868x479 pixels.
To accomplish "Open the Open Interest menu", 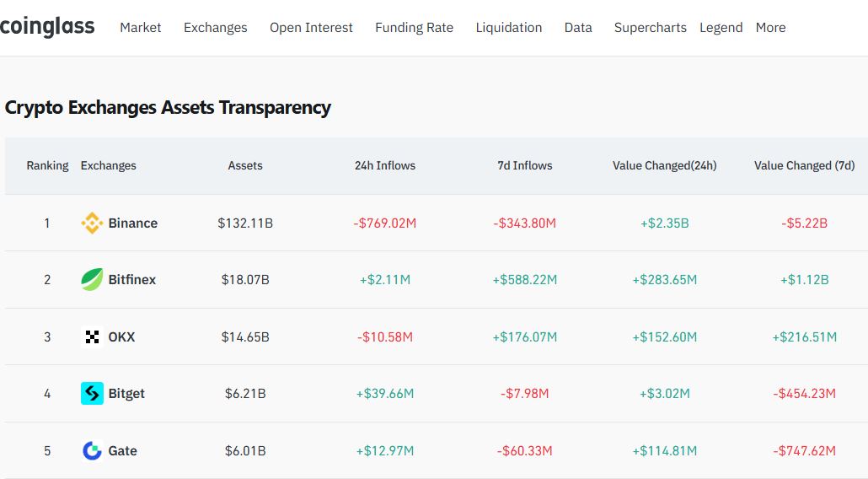I will pos(311,28).
